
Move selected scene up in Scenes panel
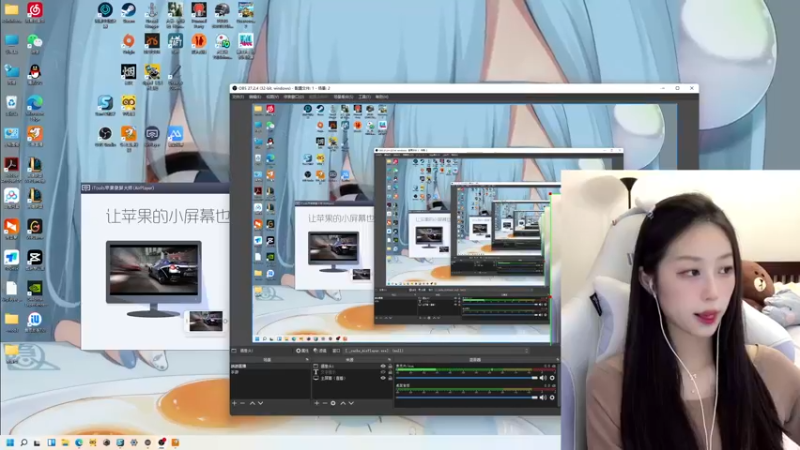(252, 403)
